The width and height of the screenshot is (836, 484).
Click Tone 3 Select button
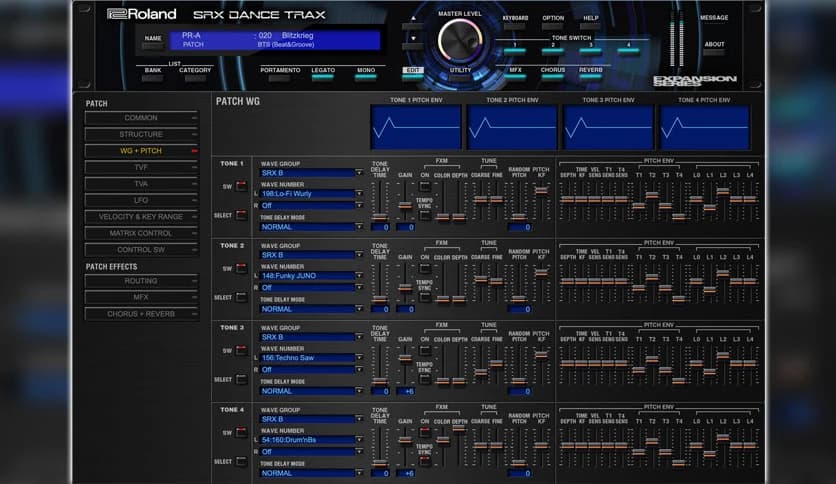(x=242, y=379)
